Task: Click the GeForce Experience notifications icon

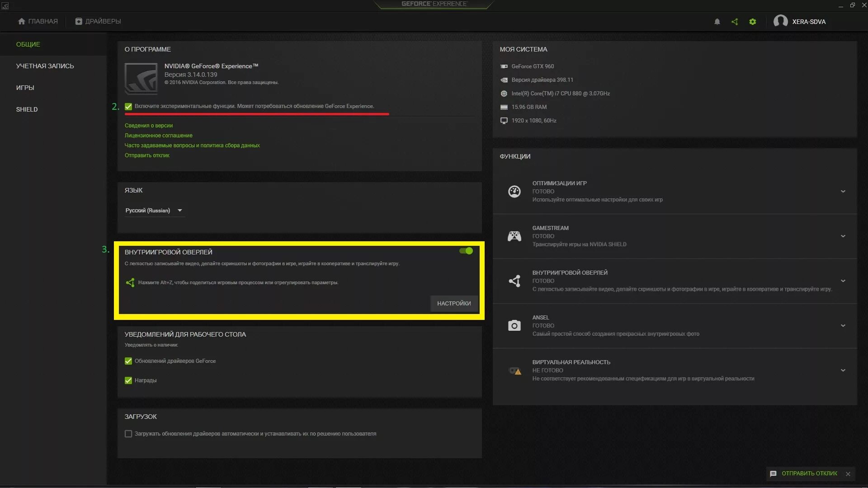Action: click(716, 21)
